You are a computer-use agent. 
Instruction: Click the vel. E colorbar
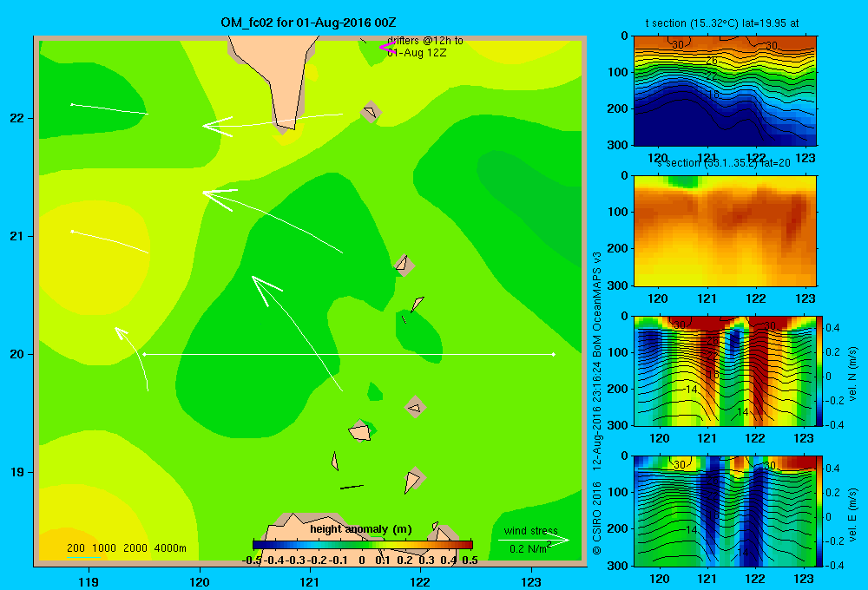click(x=819, y=511)
